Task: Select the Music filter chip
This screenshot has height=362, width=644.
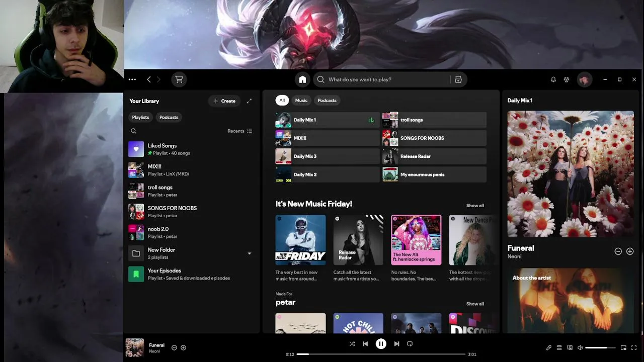Action: [301, 101]
